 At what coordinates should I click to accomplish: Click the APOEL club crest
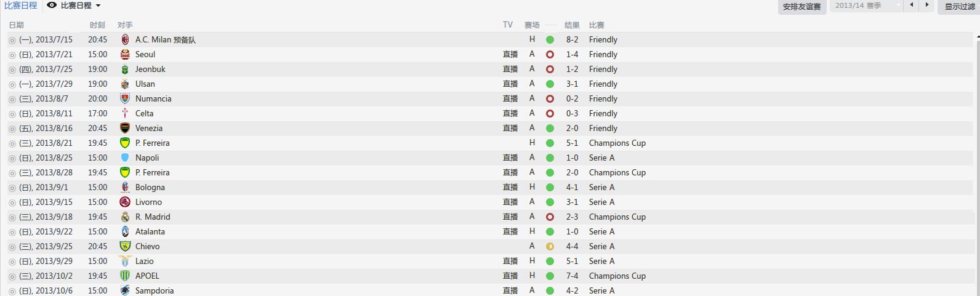(125, 276)
